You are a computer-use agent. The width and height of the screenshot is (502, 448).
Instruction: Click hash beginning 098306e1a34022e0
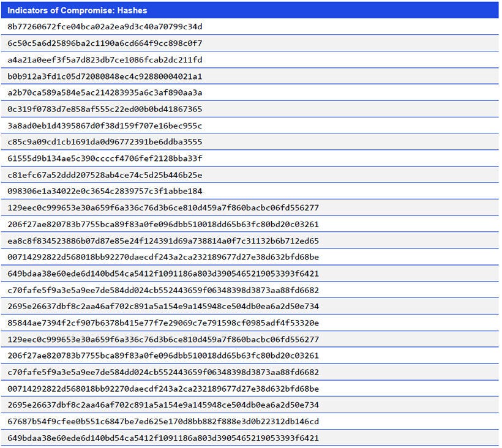pyautogui.click(x=105, y=192)
